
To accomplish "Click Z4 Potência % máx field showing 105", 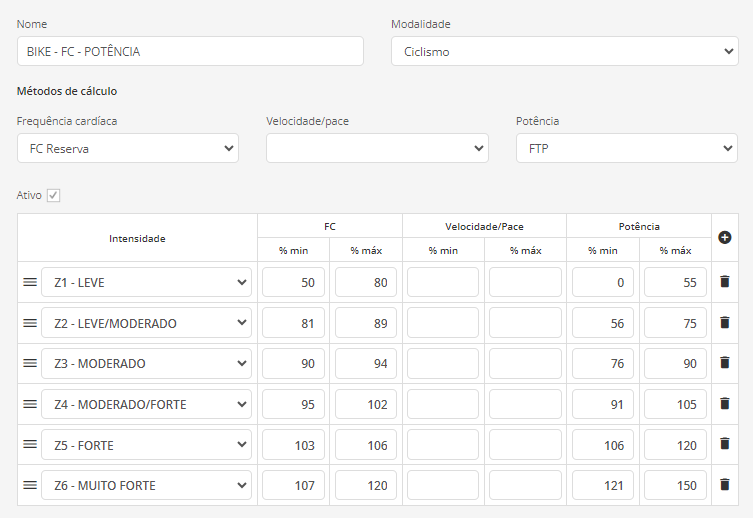I will 675,404.
